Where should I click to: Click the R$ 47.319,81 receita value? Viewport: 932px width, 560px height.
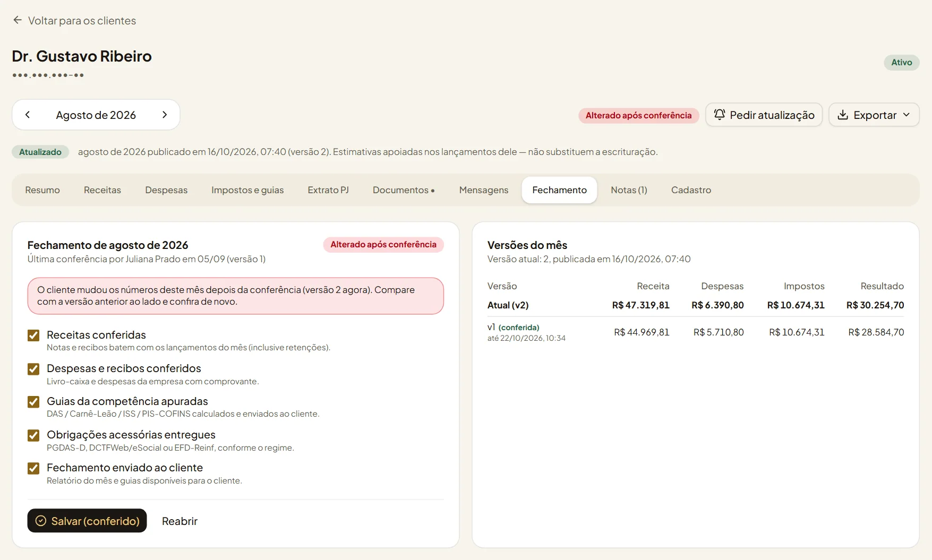(640, 305)
